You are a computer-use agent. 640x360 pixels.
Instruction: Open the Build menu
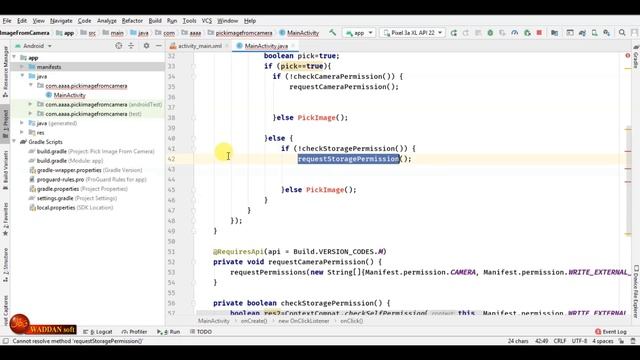click(x=155, y=20)
